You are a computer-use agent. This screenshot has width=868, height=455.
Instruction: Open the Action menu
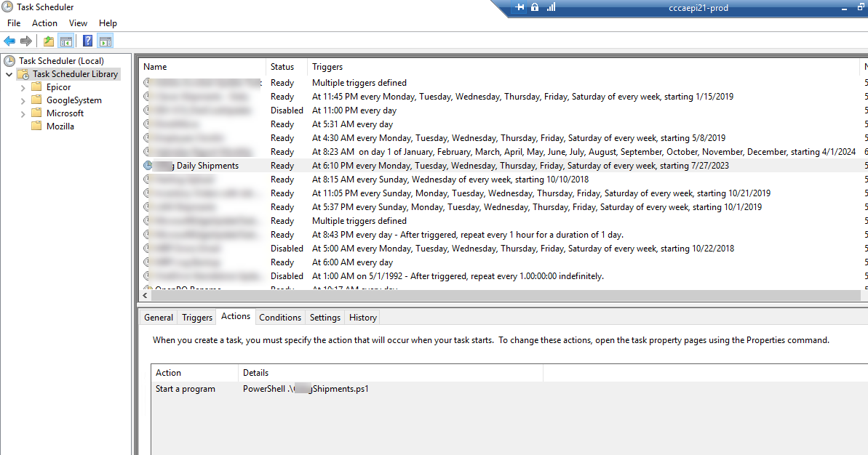pos(44,23)
